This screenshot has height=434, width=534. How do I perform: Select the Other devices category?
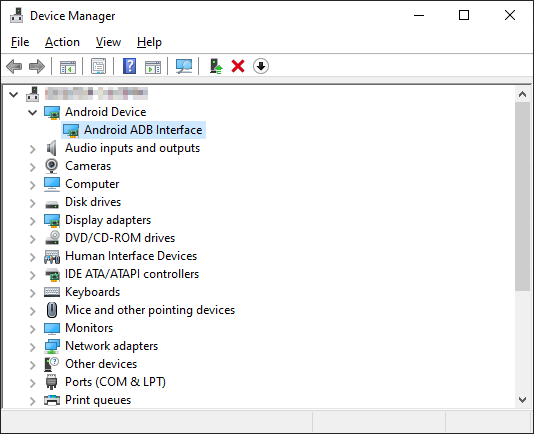101,364
